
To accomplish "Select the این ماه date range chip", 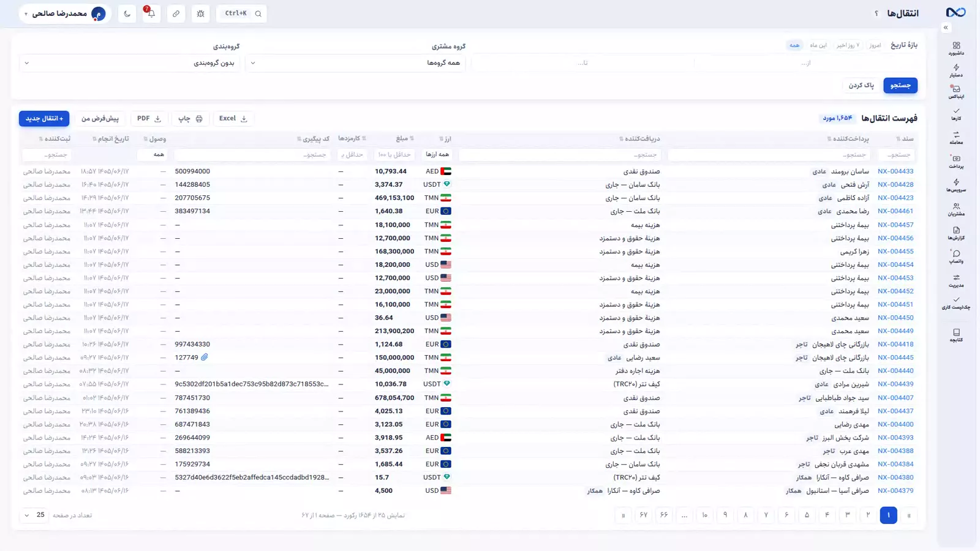I will coord(818,45).
